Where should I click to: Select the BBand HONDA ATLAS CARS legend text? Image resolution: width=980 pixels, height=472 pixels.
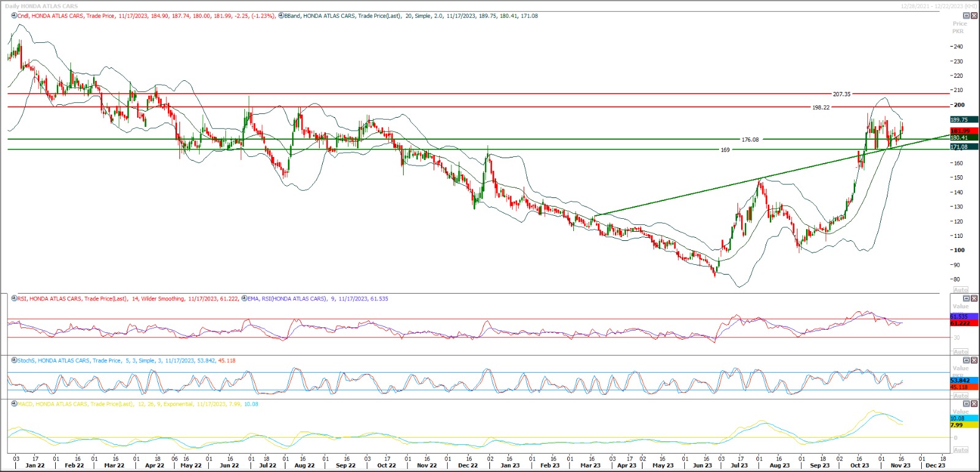pyautogui.click(x=411, y=16)
